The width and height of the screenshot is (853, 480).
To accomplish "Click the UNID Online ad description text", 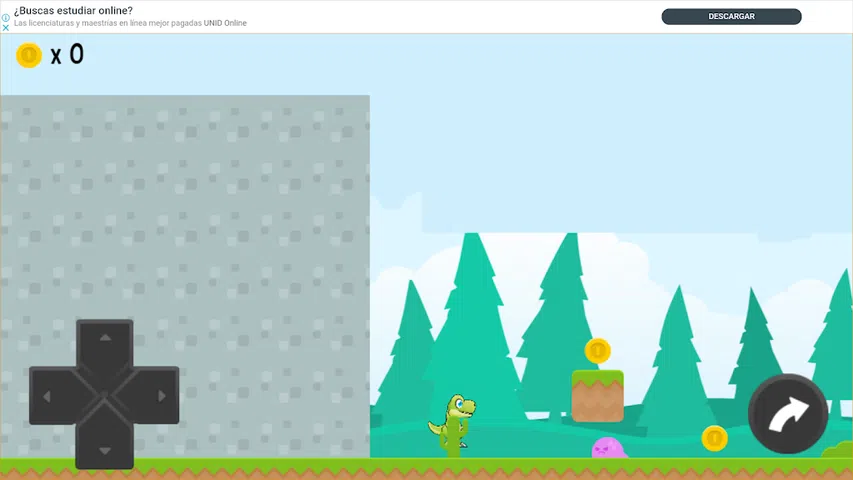I will point(130,23).
